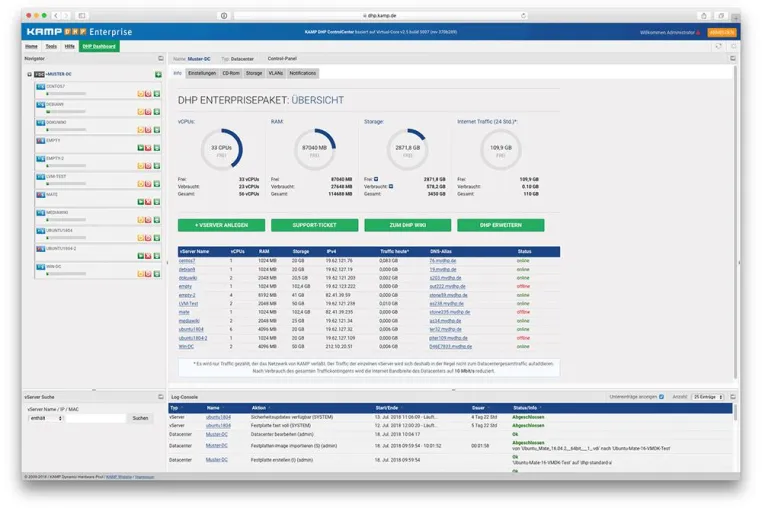The height and width of the screenshot is (508, 762).
Task: Click the orange Abmelden button
Action: 722,33
